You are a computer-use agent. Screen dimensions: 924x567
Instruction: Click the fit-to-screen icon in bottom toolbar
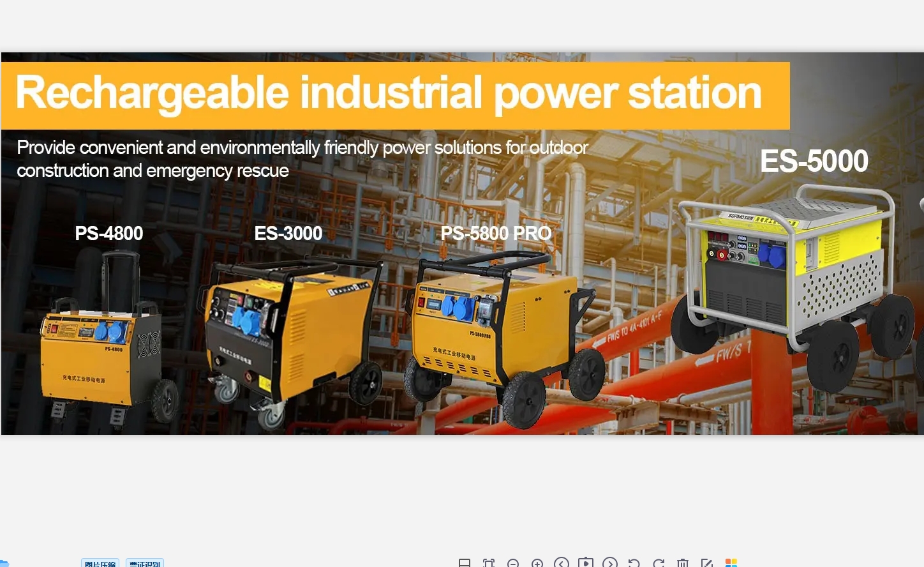[x=489, y=563]
